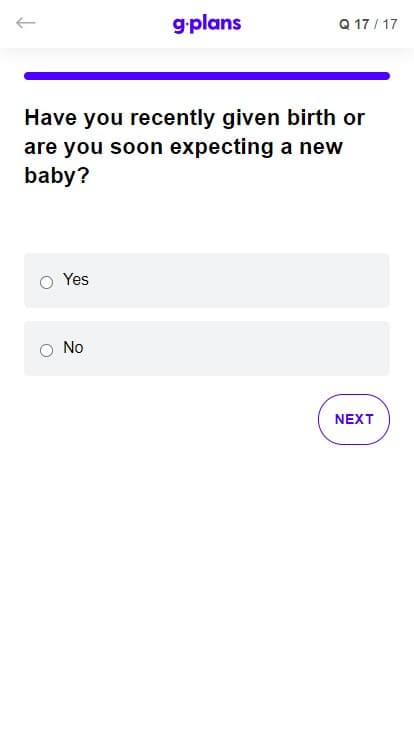Click the question heading about expecting a baby
The width and height of the screenshot is (414, 736).
point(194,146)
